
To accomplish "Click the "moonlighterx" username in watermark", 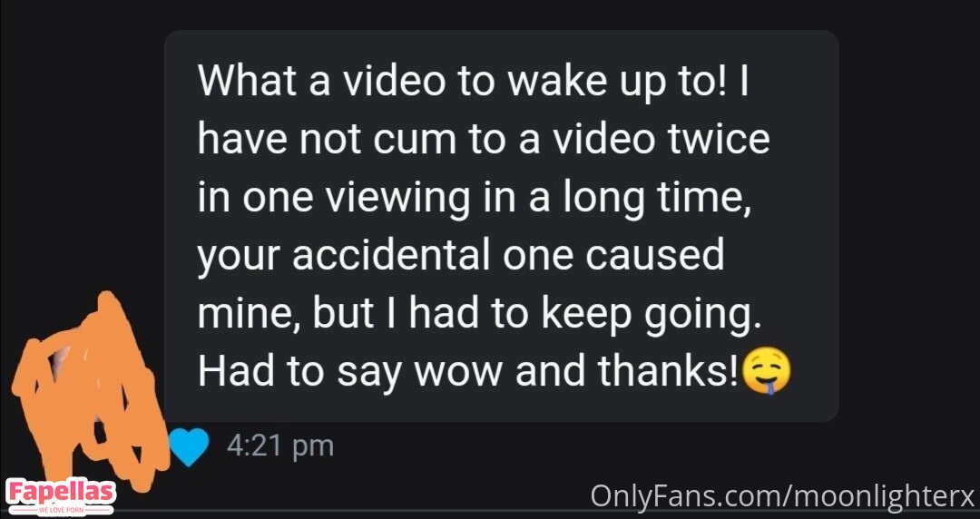I will [883, 496].
